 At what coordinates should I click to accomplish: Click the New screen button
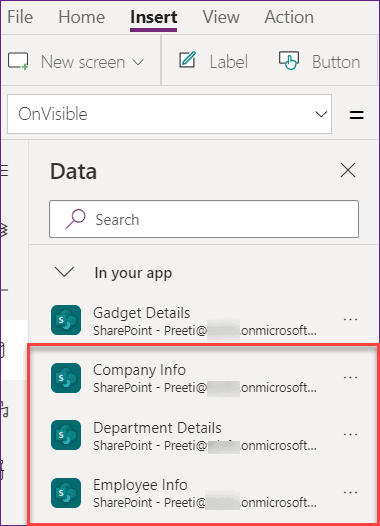[76, 62]
